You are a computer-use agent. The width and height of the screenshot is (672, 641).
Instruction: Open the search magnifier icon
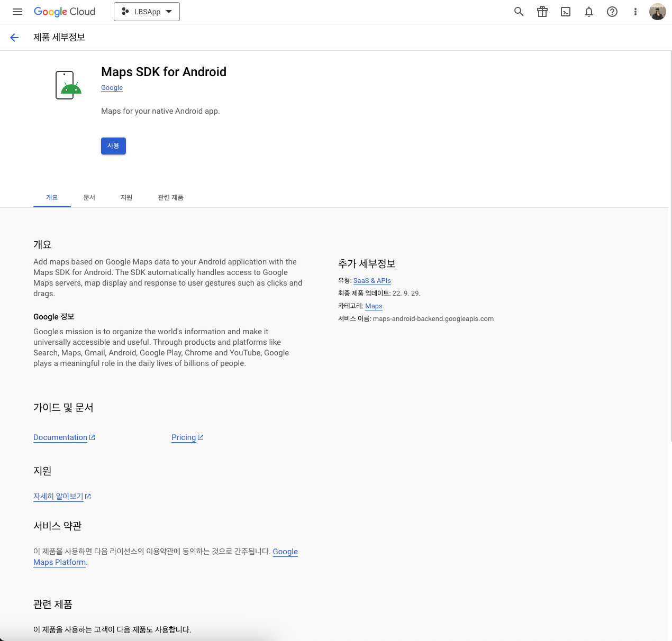(519, 12)
